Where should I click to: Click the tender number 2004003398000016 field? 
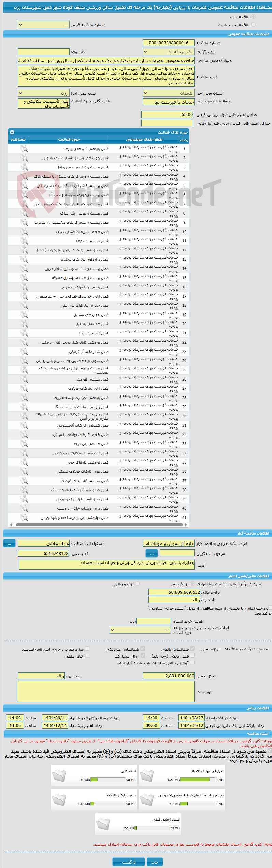click(x=168, y=43)
